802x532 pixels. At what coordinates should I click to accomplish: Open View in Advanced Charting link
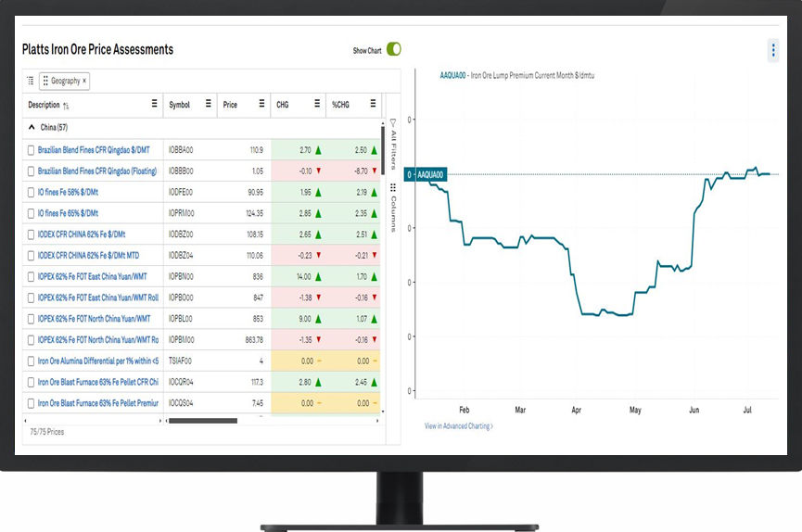[458, 426]
